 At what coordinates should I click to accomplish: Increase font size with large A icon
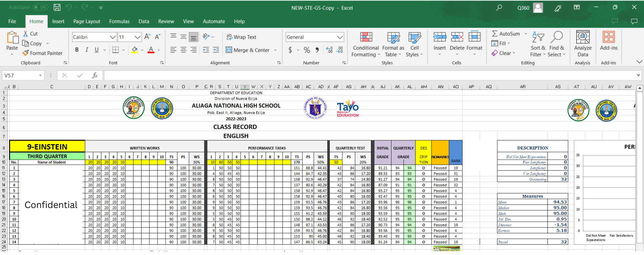(x=147, y=37)
